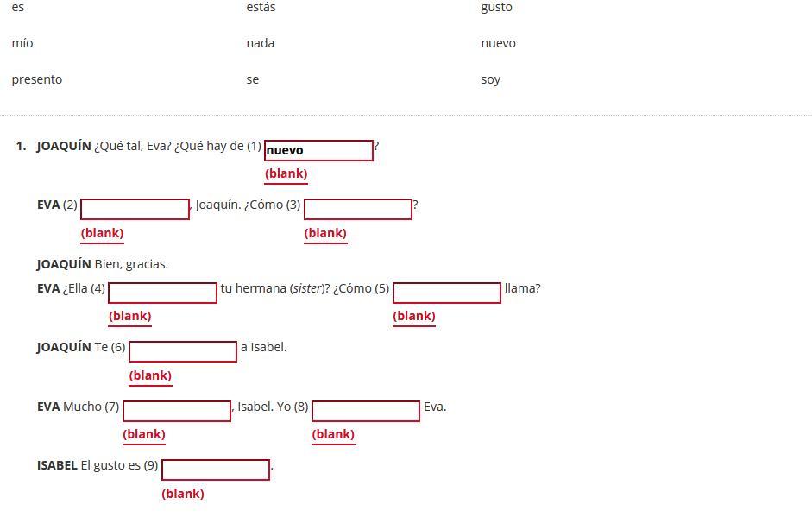Click the blank 7 input after Mucho

pos(177,412)
